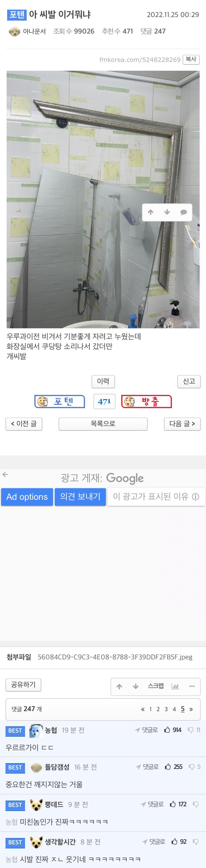Click the downvote arrow on image overlay

(x=167, y=212)
